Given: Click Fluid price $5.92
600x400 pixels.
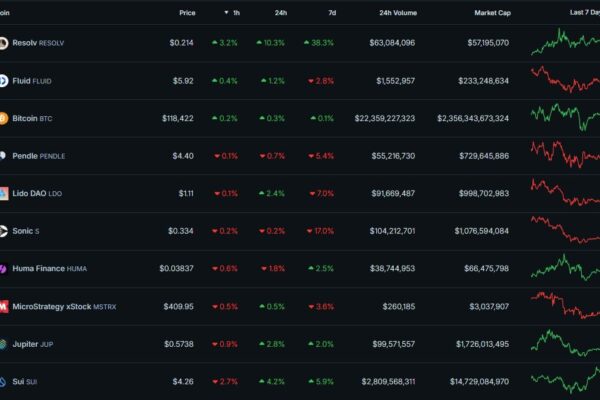Looking at the screenshot, I should 183,81.
